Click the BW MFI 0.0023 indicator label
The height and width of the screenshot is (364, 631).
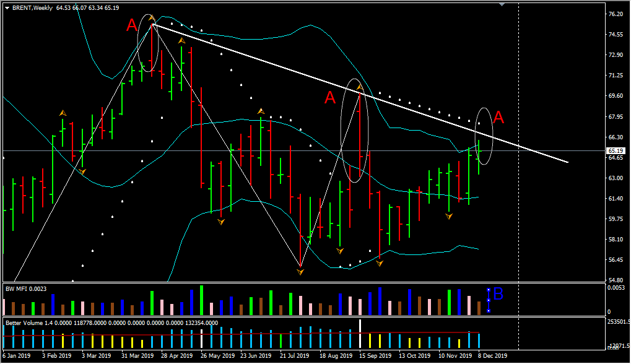coord(26,289)
